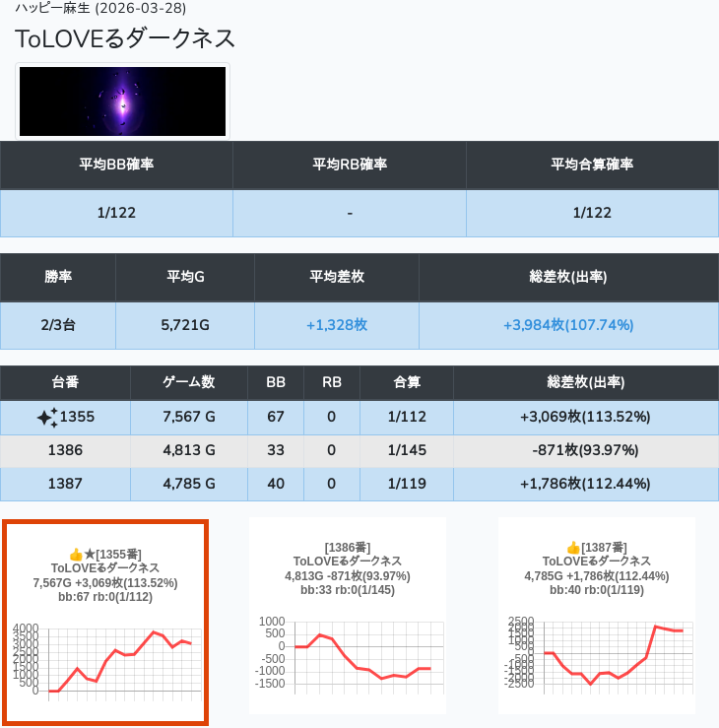This screenshot has height=728, width=719.
Task: Click the ハッピー麻生 hall date header text
Action: pos(100,9)
